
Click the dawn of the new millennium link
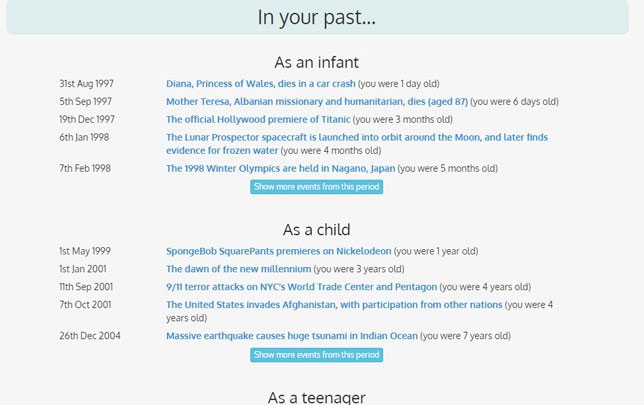coord(238,269)
